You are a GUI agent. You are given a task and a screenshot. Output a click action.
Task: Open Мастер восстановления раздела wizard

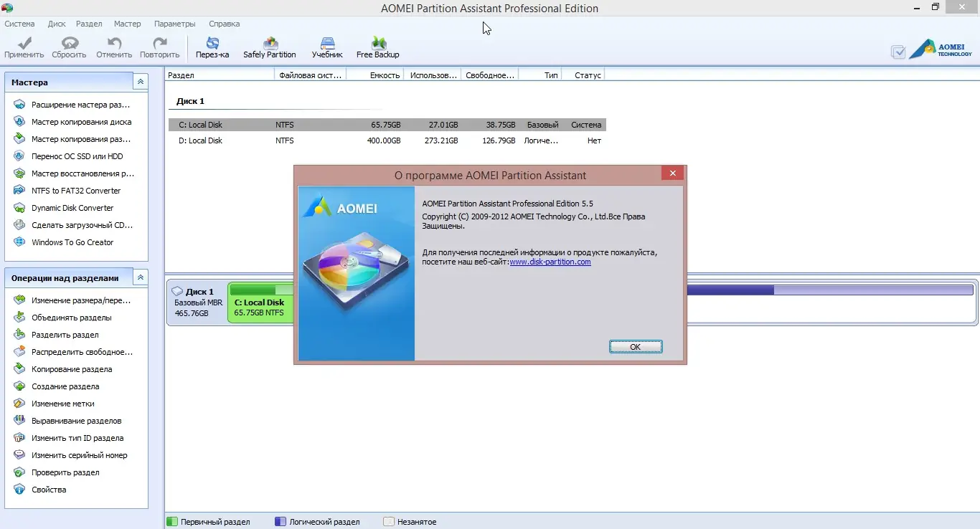[x=73, y=173]
